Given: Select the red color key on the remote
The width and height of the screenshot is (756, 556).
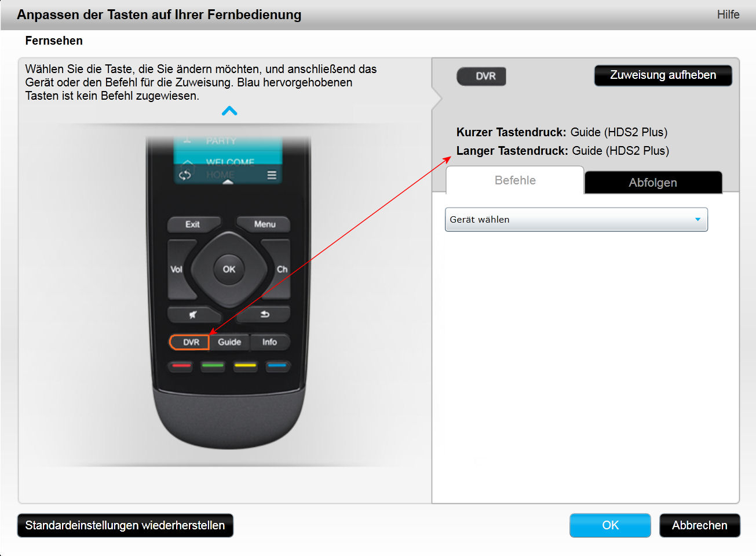Looking at the screenshot, I should click(181, 366).
